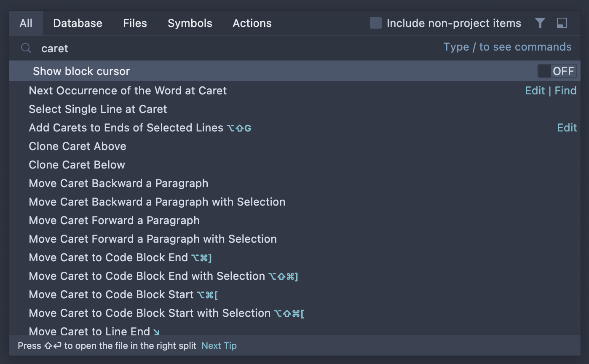589x364 pixels.
Task: Enable Include non-project items checkbox
Action: coord(375,23)
